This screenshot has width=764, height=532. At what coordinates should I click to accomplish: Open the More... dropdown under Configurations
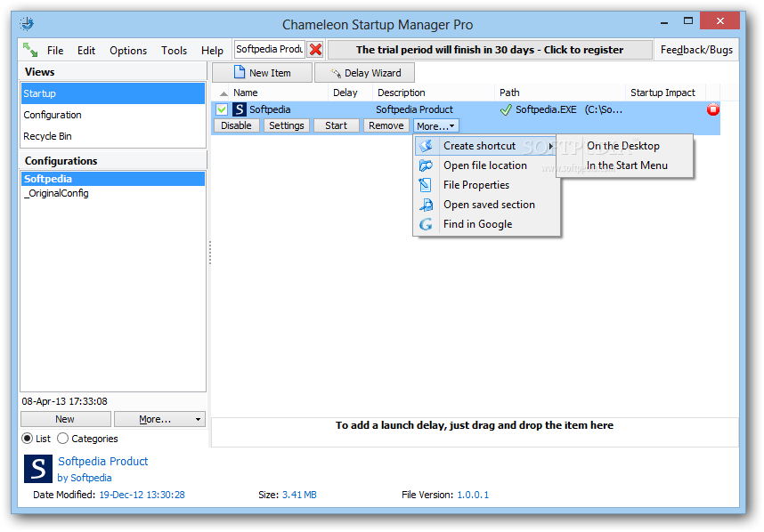pyautogui.click(x=159, y=419)
